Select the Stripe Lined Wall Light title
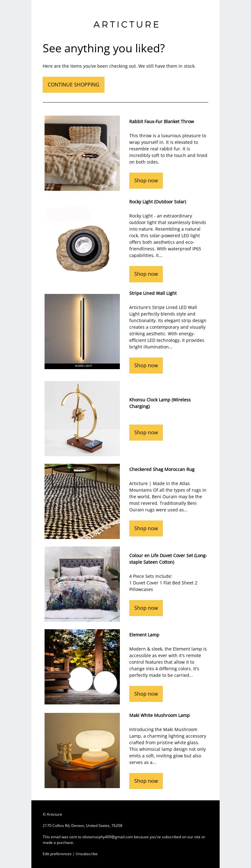Screen dimensions: 251x868 tap(153, 293)
